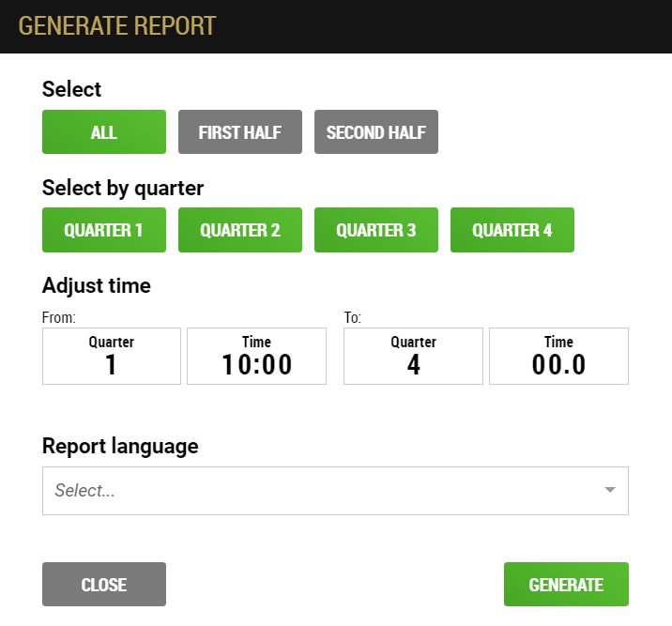Click the GENERATE REPORT dialog title

(117, 26)
